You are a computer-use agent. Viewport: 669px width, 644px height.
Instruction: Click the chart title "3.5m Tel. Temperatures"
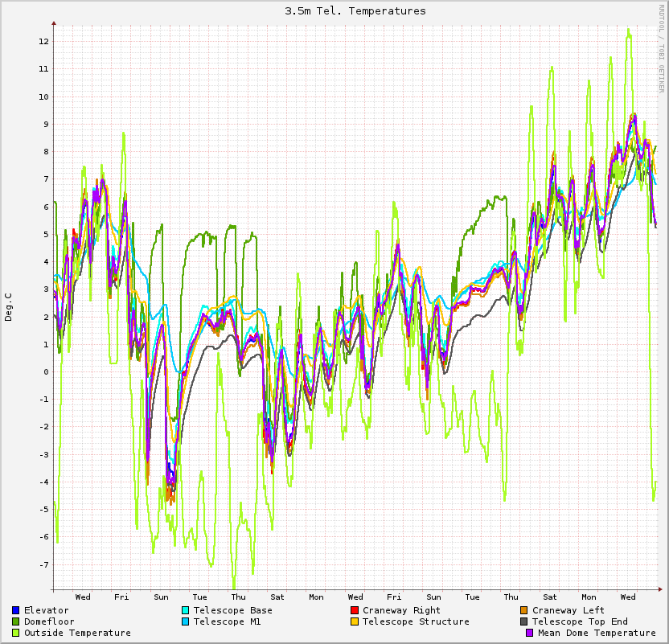355,11
